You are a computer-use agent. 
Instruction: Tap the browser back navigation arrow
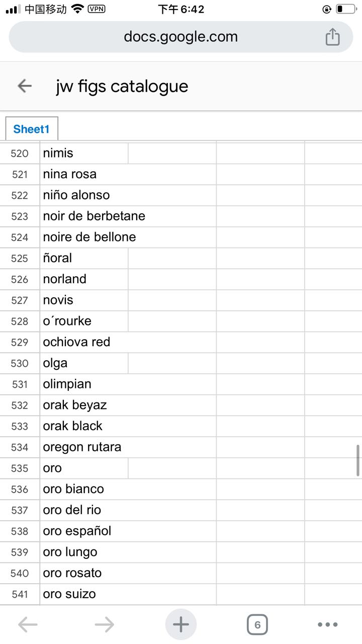pyautogui.click(x=28, y=625)
